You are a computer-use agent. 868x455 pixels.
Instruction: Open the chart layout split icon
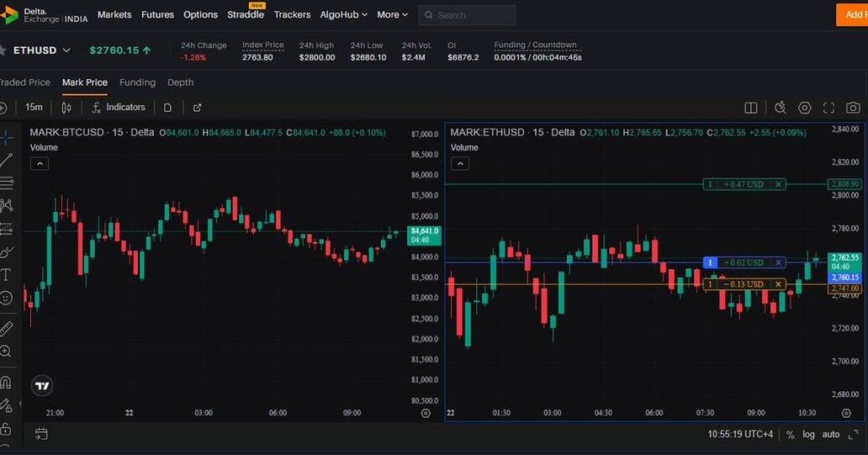tap(751, 108)
